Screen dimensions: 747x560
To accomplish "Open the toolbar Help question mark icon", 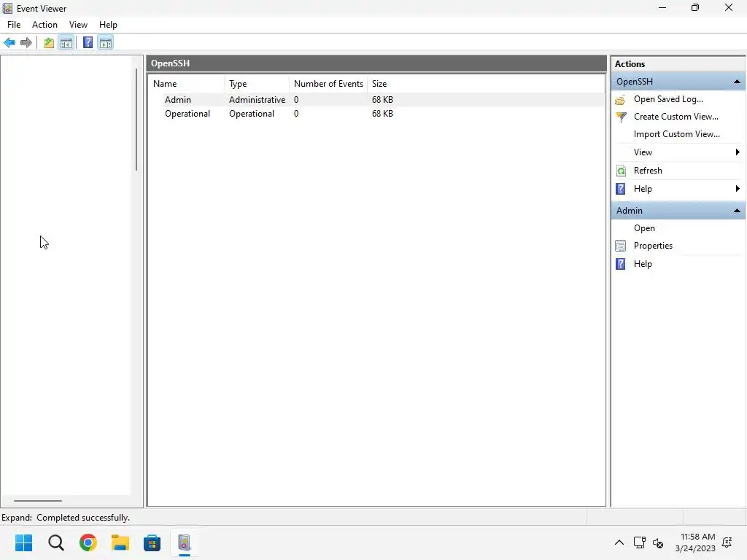I will pyautogui.click(x=88, y=43).
